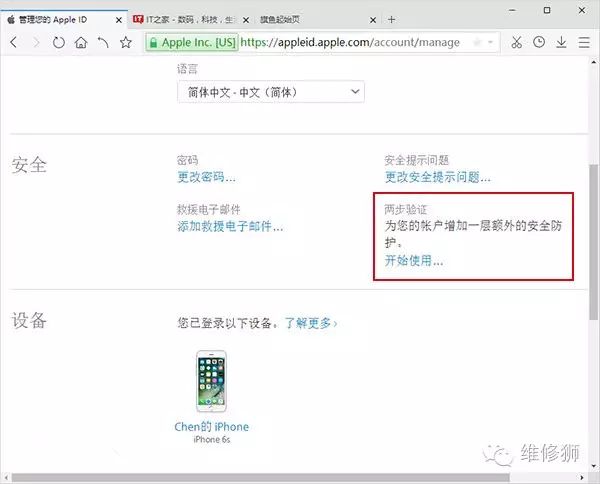Screen dimensions: 600x484
Task: Expand the address bar dropdown arrow
Action: tap(490, 42)
